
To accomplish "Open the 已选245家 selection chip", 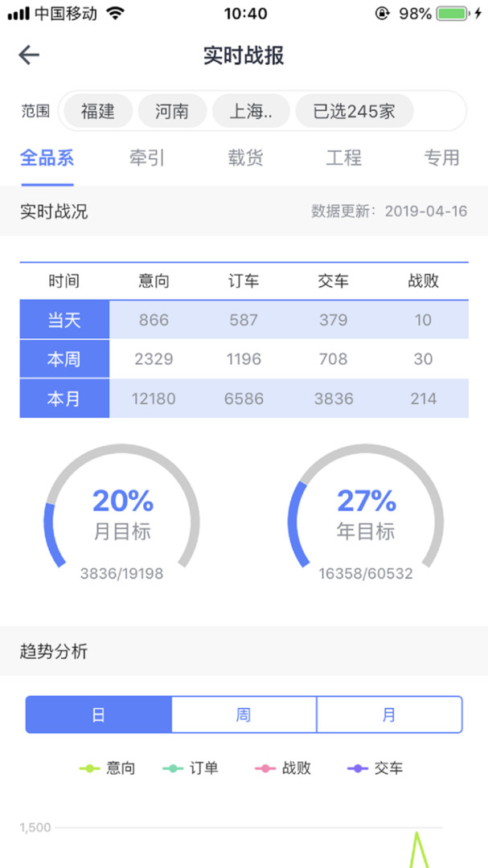I will [355, 111].
